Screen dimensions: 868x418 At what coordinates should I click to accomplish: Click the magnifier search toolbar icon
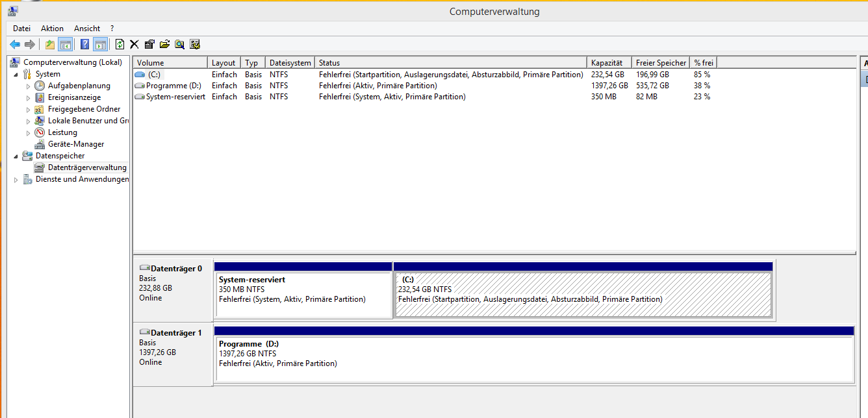[179, 44]
